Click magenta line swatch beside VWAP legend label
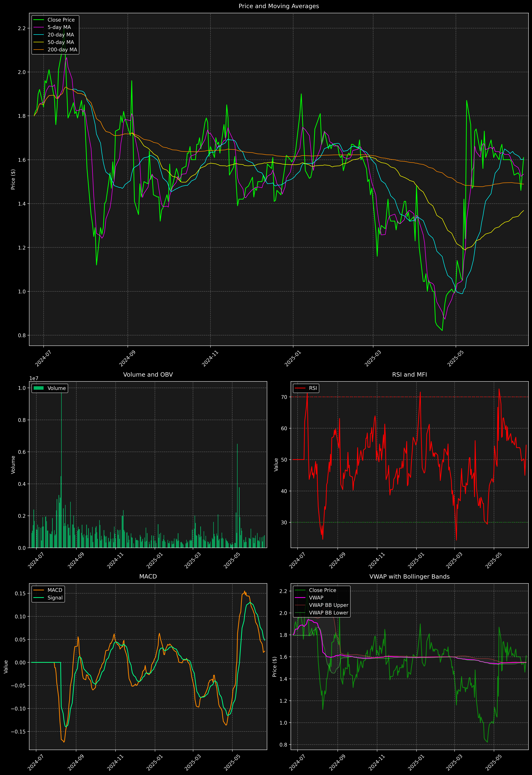532x775 pixels. (x=300, y=598)
